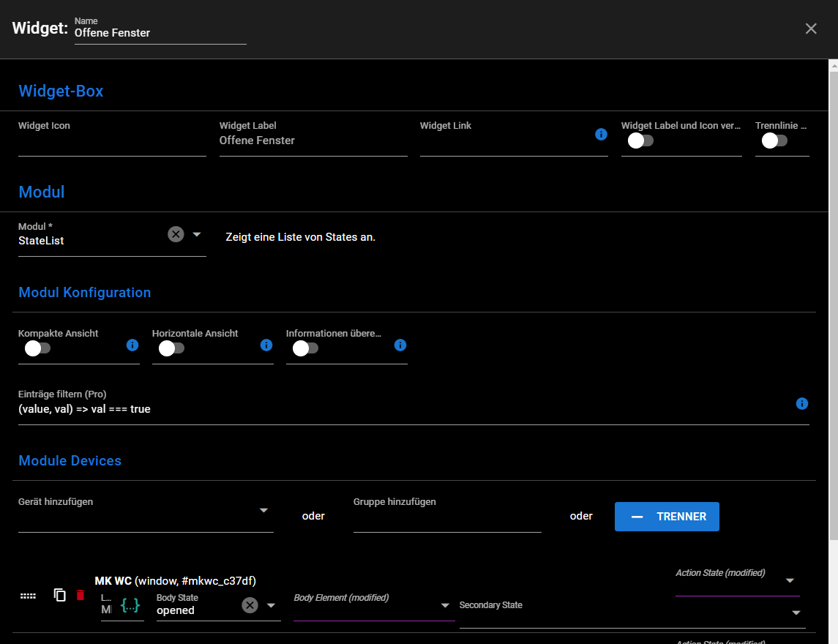The image size is (838, 644).
Task: Expand the Modul dropdown arrow
Action: point(197,234)
